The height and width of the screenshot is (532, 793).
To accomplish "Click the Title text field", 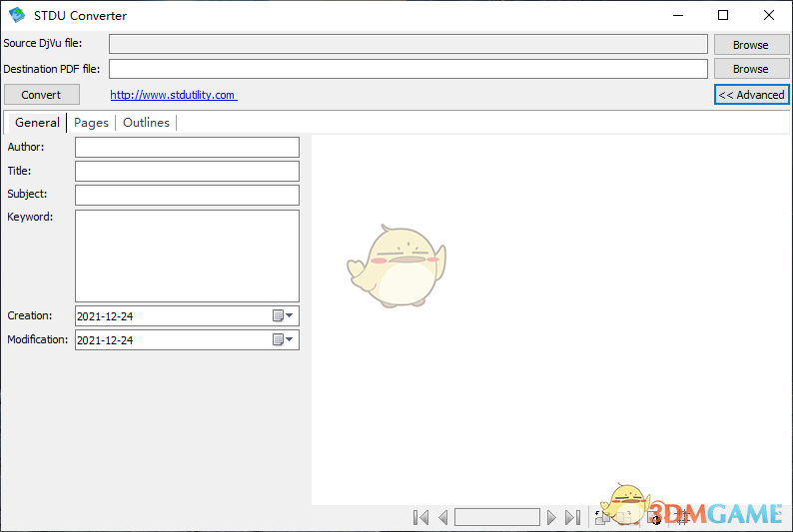I will point(187,171).
